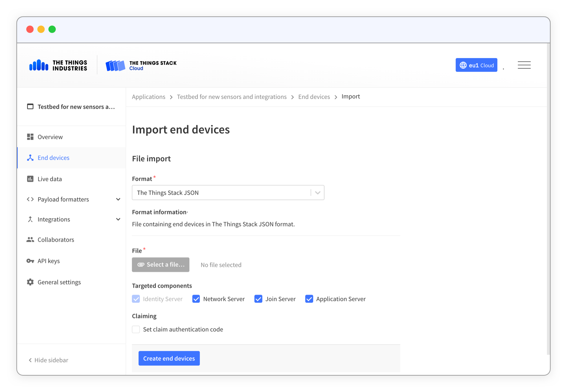The width and height of the screenshot is (567, 392).
Task: Expand the Payload formatters submenu
Action: [118, 199]
